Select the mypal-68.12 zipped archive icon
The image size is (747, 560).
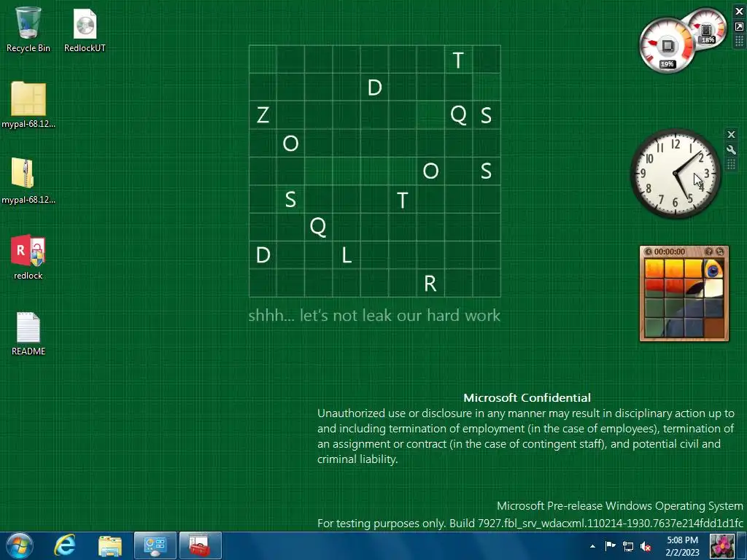pyautogui.click(x=28, y=181)
